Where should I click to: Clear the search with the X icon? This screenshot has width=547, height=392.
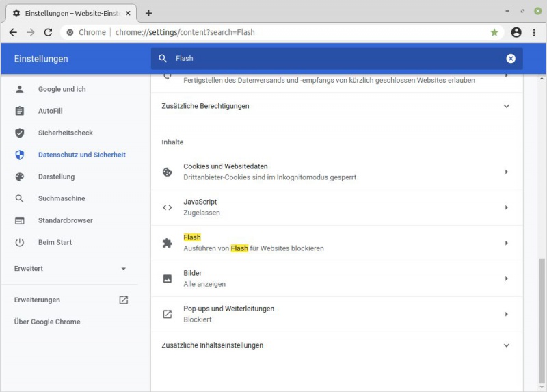click(511, 59)
